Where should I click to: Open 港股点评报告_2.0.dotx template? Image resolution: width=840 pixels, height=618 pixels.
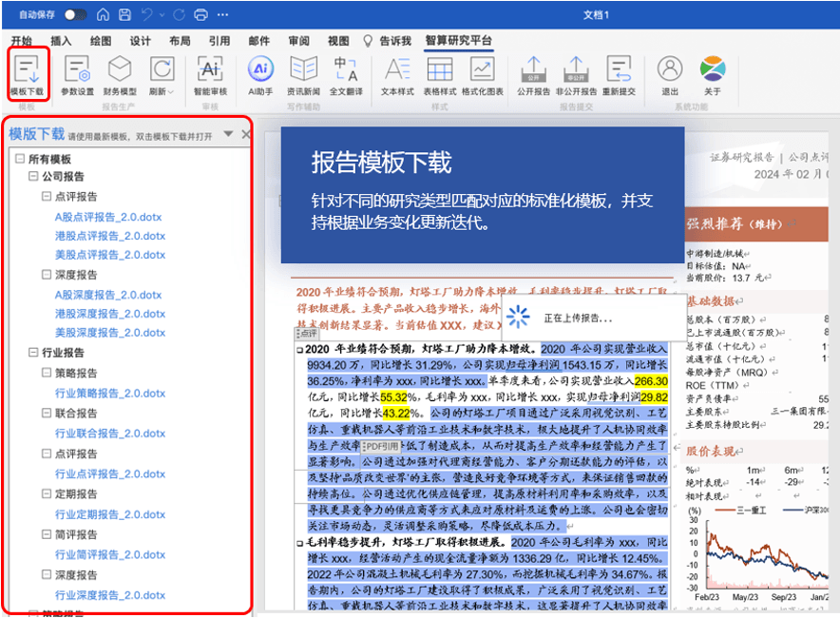click(x=110, y=236)
